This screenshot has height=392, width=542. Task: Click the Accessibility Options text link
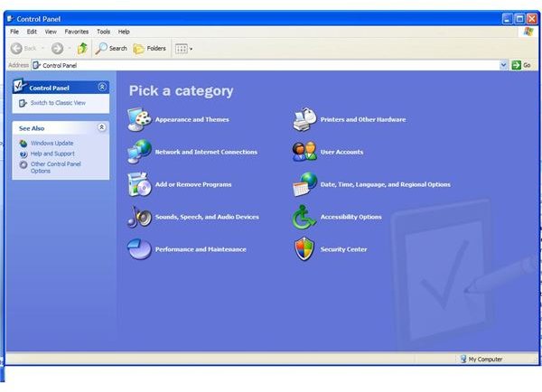(350, 217)
